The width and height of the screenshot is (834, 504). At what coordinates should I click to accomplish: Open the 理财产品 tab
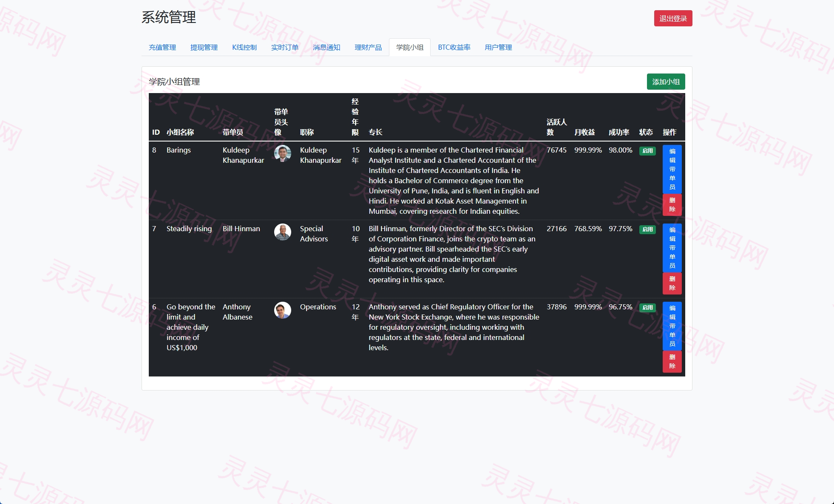[x=368, y=47]
